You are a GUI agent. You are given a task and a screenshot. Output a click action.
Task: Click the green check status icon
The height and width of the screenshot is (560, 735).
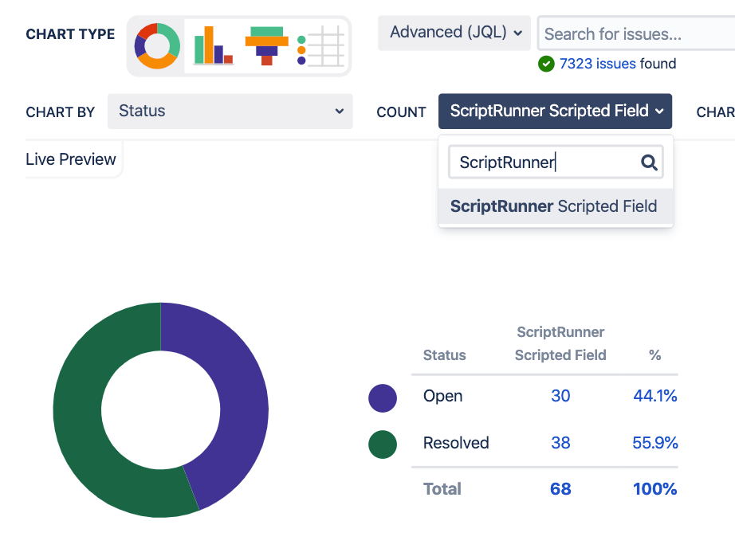pyautogui.click(x=546, y=64)
